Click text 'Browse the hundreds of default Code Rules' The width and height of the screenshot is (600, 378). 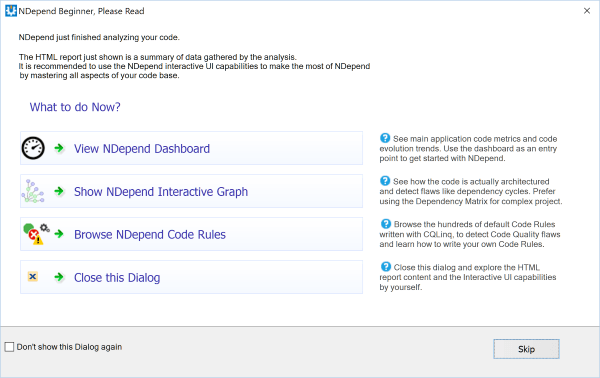tap(474, 225)
